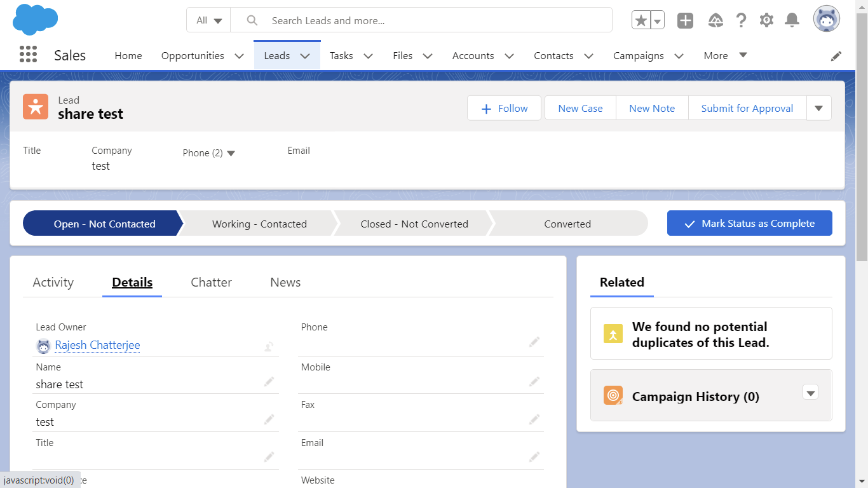The width and height of the screenshot is (868, 488).
Task: Select the Converted stage
Action: (x=567, y=224)
